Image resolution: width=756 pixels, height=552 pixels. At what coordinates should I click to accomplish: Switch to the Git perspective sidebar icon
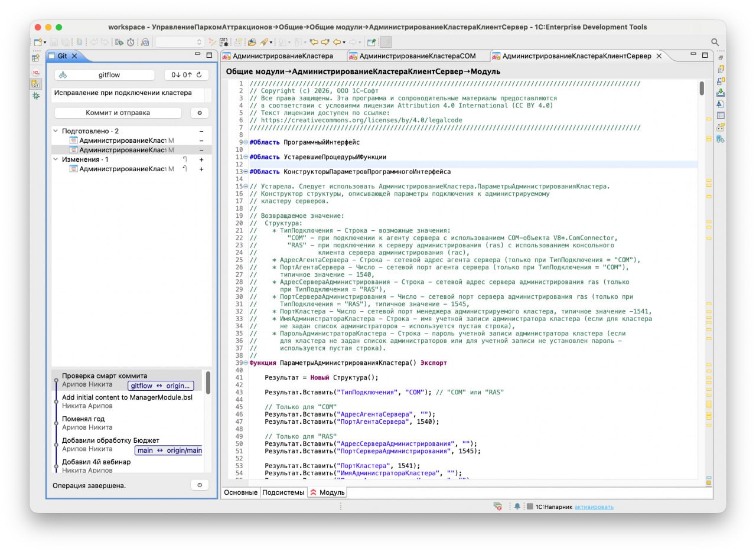click(x=36, y=84)
